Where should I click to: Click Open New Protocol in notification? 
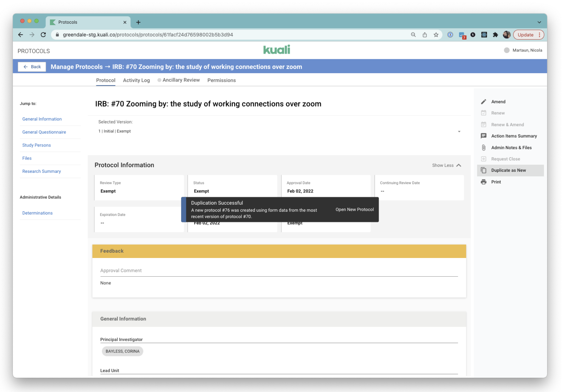tap(354, 209)
